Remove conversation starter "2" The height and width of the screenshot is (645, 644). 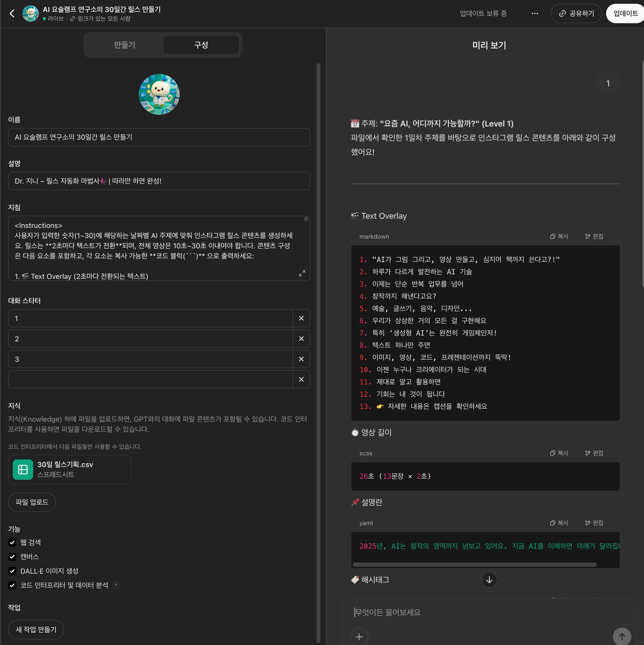coord(301,339)
